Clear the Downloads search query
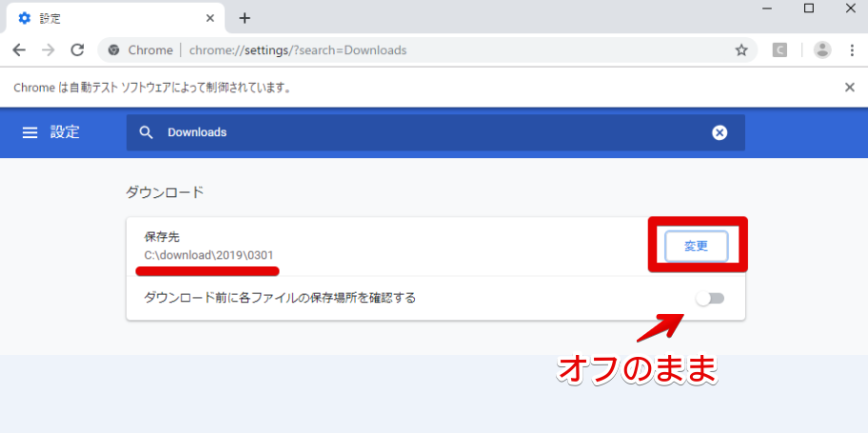The height and width of the screenshot is (433, 868). [x=720, y=132]
